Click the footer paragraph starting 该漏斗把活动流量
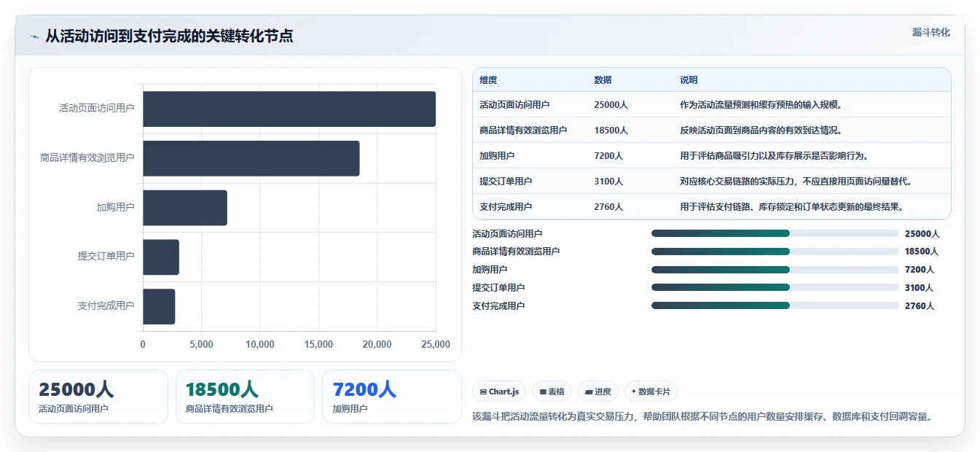The width and height of the screenshot is (980, 452). [x=702, y=417]
